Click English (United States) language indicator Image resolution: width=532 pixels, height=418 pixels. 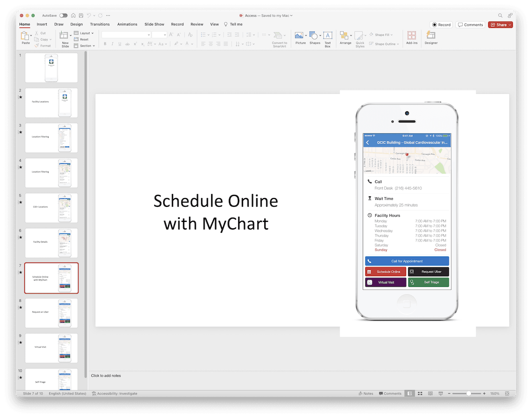coord(67,394)
